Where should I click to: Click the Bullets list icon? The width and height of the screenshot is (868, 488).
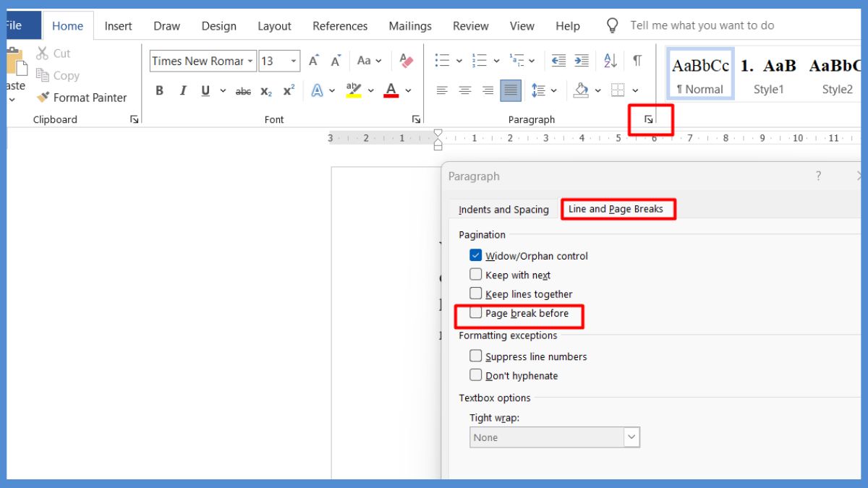[442, 61]
